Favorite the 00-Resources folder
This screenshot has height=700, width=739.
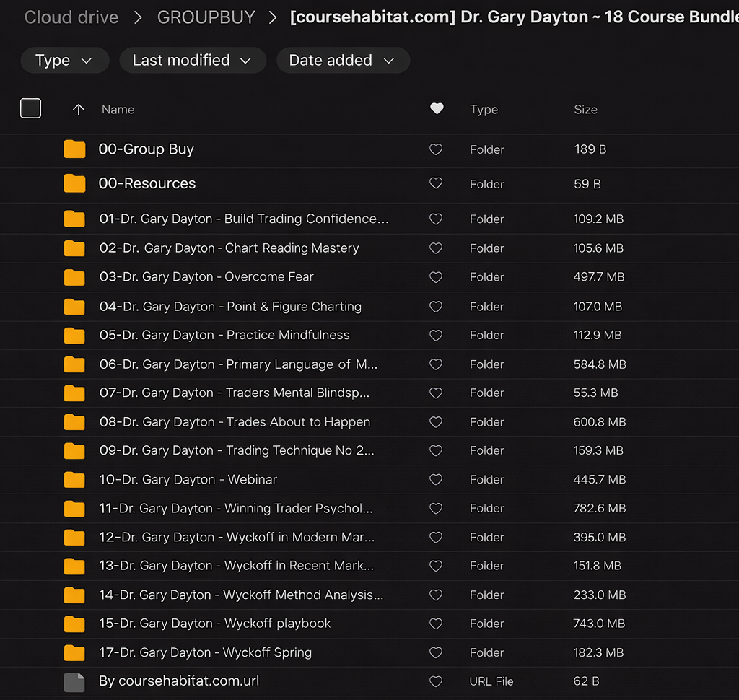[436, 184]
